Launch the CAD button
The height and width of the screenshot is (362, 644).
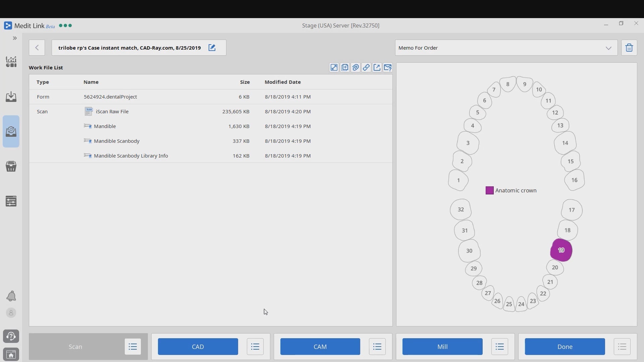(198, 347)
